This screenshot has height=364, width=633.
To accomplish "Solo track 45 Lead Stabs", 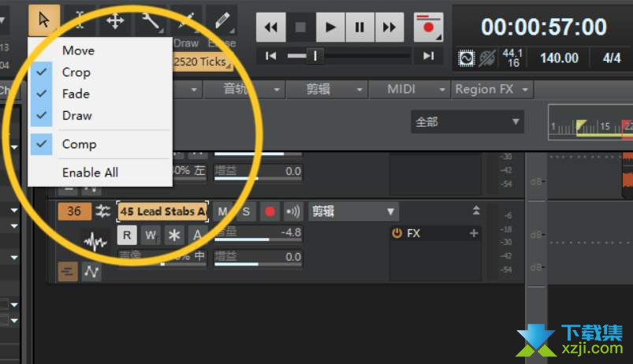I will [246, 211].
